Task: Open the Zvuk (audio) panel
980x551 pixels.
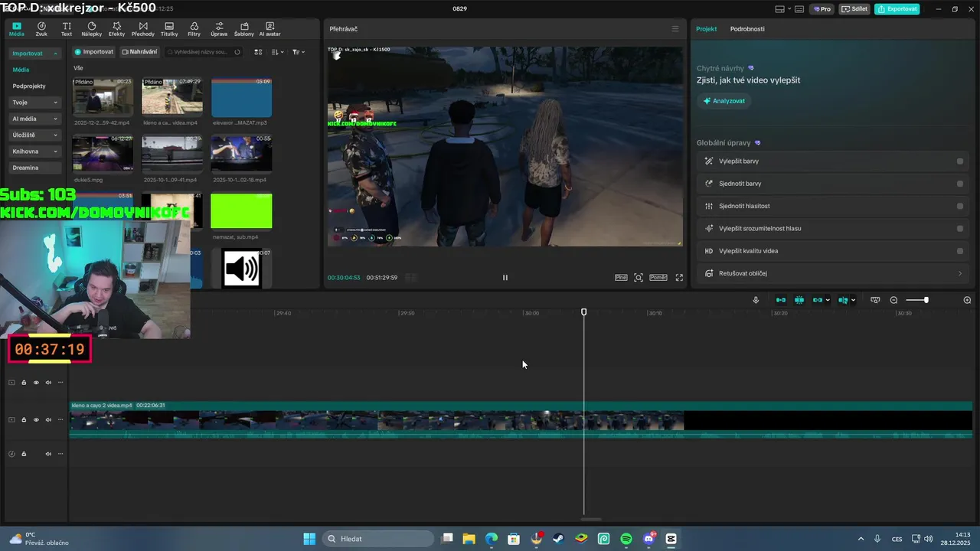Action: tap(41, 29)
